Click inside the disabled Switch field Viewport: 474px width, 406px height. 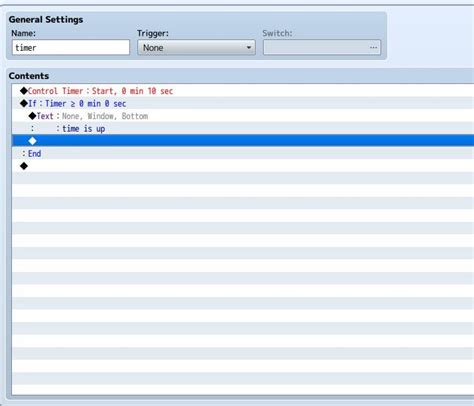pyautogui.click(x=322, y=48)
